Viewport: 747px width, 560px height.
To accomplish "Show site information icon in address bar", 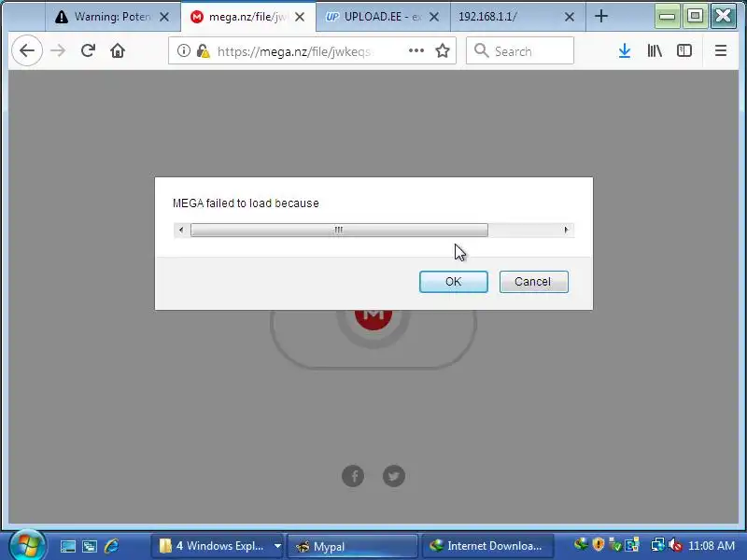I will pos(184,50).
